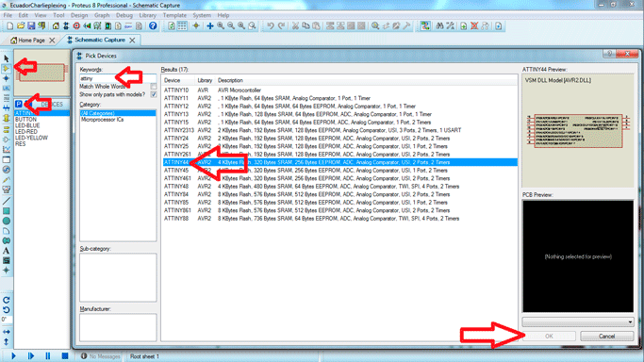Sort results by Library column header
This screenshot has height=362, width=644.
(x=205, y=80)
